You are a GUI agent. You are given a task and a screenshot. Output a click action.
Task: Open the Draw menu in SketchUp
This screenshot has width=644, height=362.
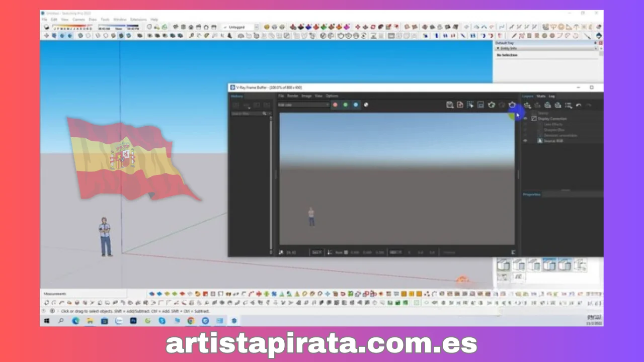pos(93,20)
